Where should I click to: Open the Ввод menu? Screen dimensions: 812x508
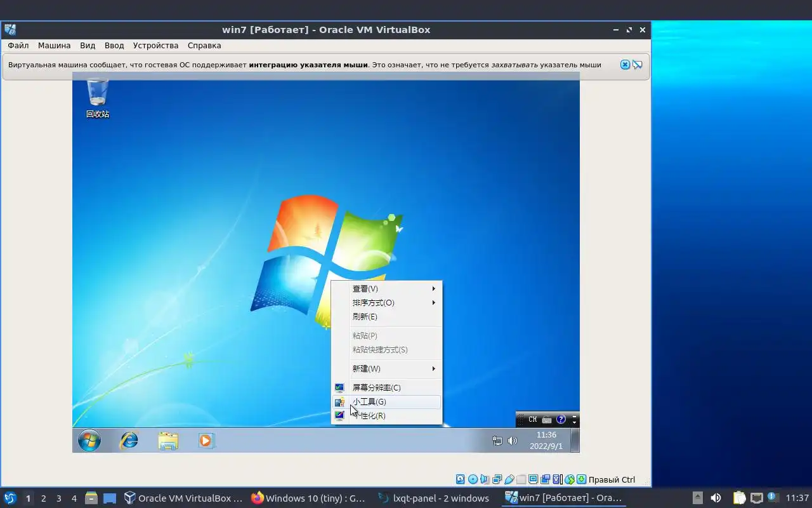[x=114, y=46]
